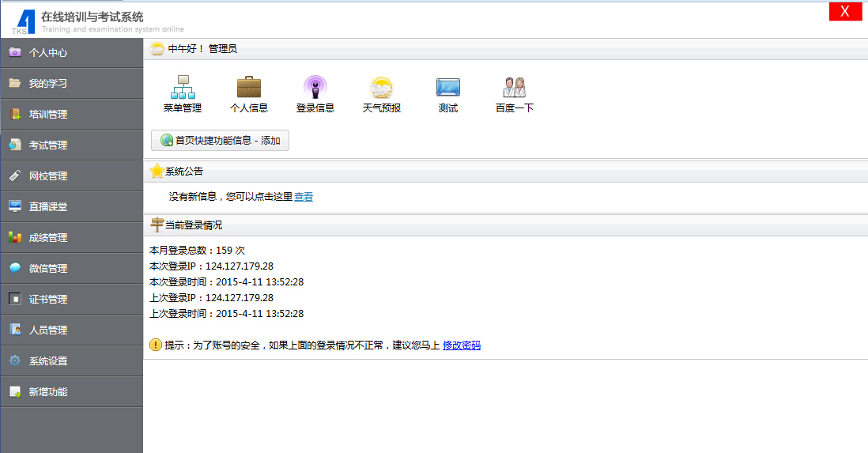Select 成绩管理 in the sidebar
This screenshot has height=453, width=868.
pyautogui.click(x=72, y=238)
